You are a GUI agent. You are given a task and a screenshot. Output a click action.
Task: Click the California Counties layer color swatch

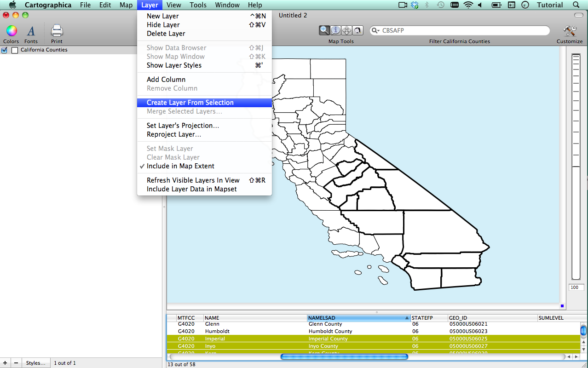15,50
